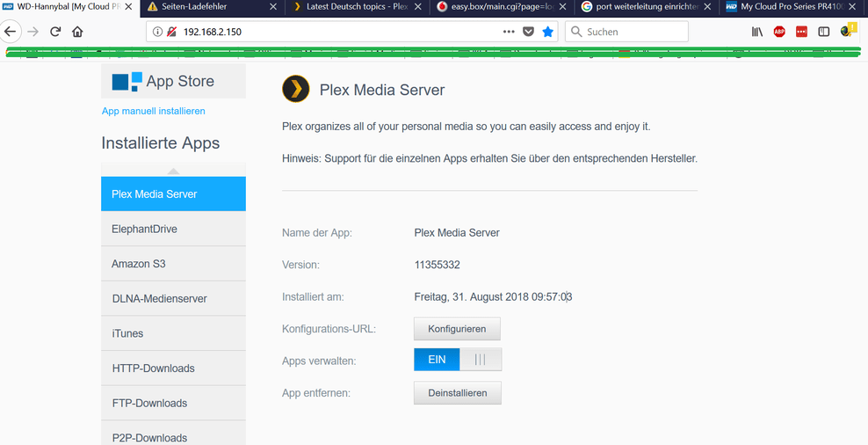Switch to port weiterleitung einrichten tab

647,7
